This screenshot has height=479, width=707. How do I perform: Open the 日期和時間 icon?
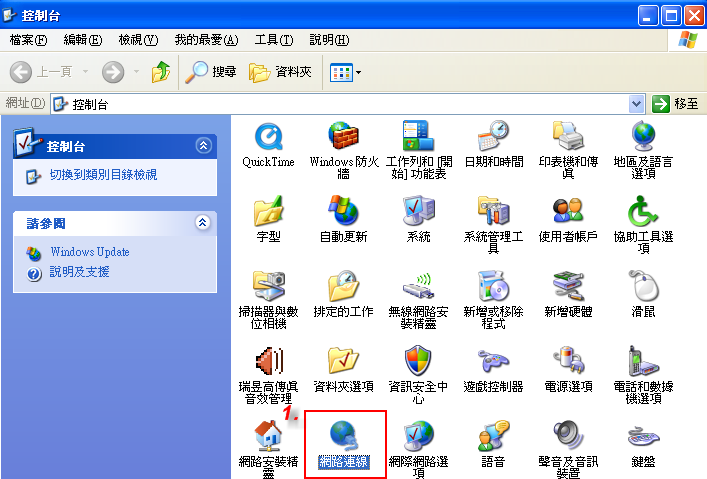[493, 136]
